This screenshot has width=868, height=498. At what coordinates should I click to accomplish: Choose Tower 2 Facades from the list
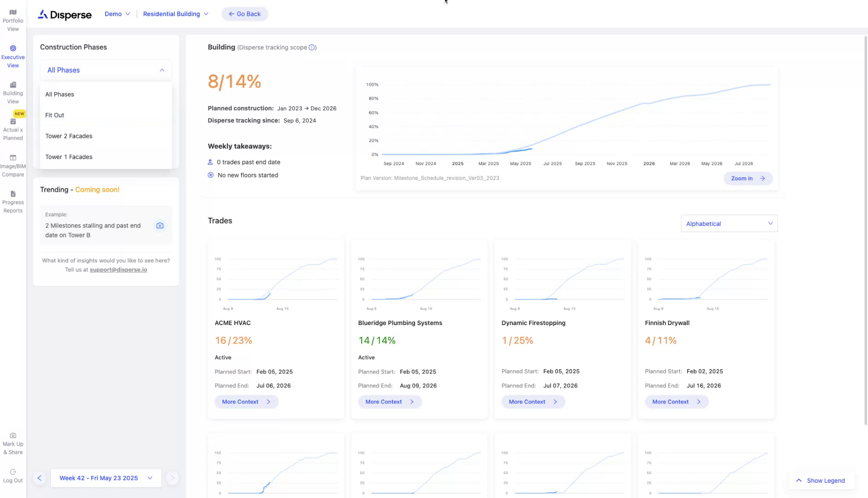coord(69,136)
